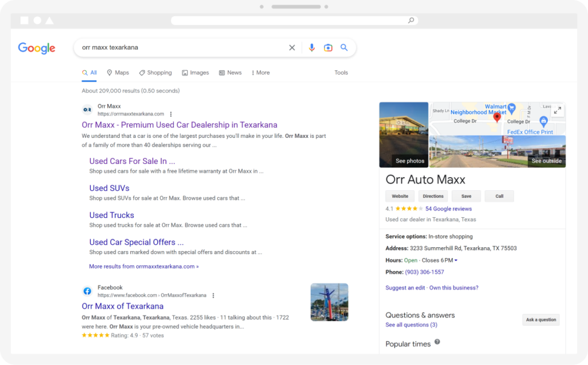
Task: Expand the Hours dropdown arrow
Action: pyautogui.click(x=456, y=260)
